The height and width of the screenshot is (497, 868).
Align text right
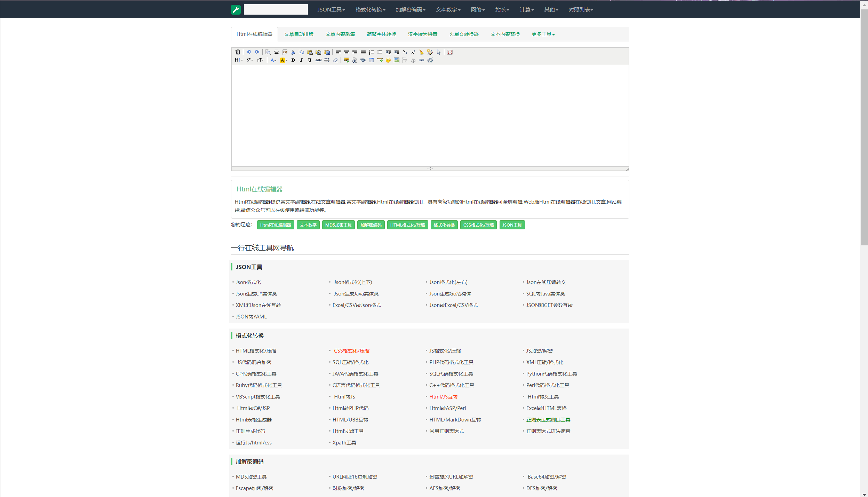click(355, 52)
